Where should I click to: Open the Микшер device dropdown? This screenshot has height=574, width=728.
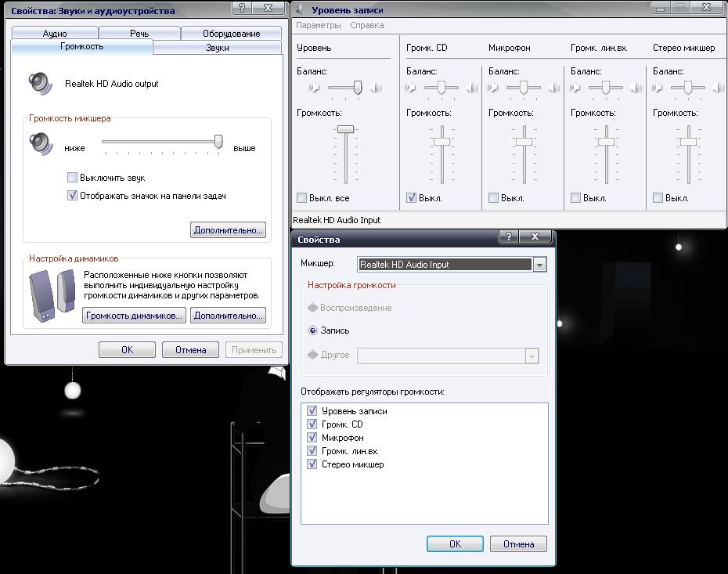click(x=539, y=265)
